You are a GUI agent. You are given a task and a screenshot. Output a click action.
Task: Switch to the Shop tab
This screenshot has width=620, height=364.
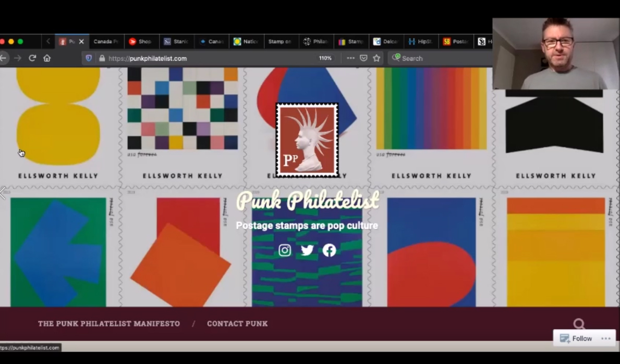pos(141,42)
